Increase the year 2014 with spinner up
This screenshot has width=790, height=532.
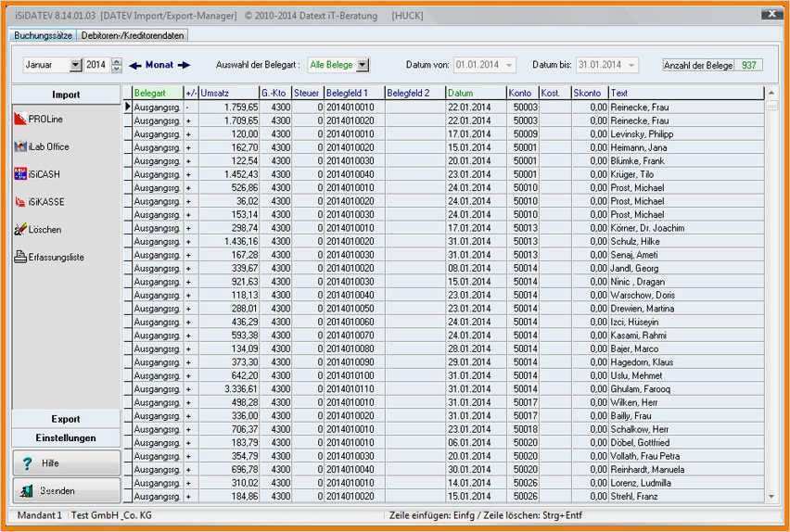(117, 61)
